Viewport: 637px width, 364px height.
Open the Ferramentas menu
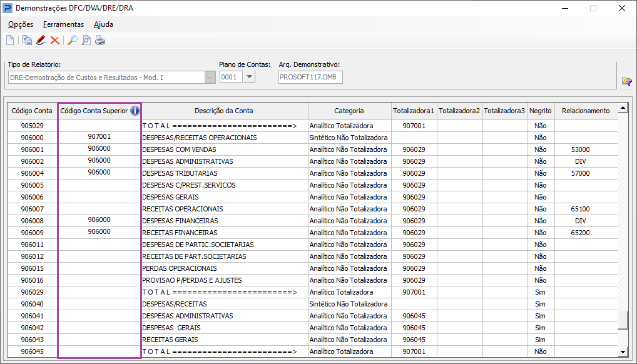pos(63,24)
